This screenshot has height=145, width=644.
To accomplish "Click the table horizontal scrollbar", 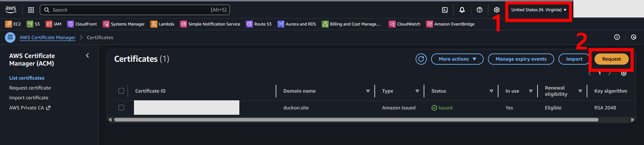I will click(356, 120).
